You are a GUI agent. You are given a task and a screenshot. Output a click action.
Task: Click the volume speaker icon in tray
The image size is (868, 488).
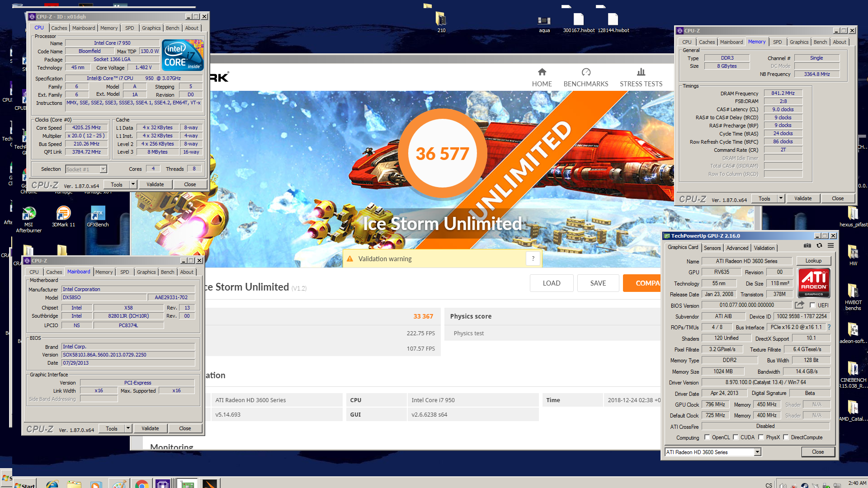782,485
